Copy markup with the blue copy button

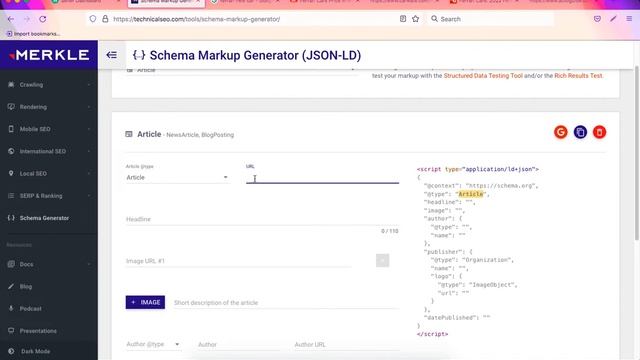click(580, 132)
